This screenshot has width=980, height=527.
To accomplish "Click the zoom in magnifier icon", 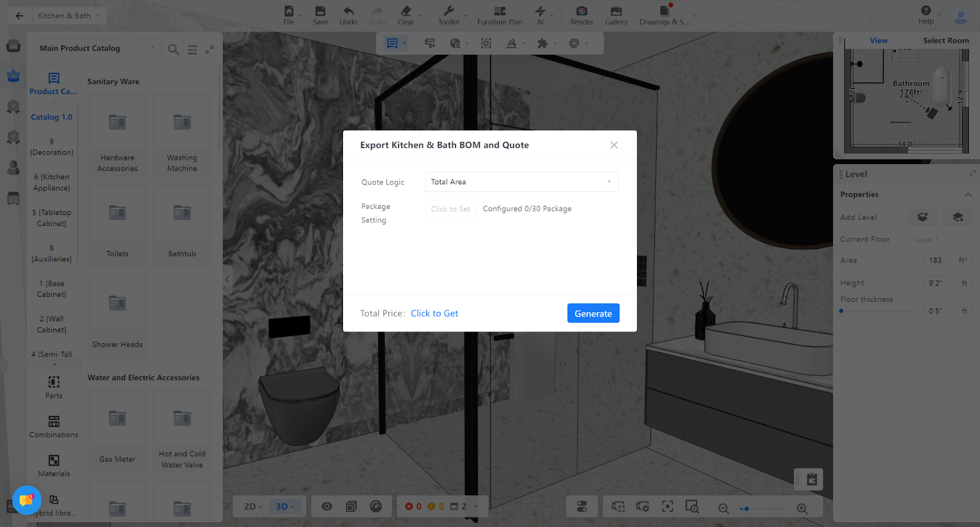I will 802,509.
